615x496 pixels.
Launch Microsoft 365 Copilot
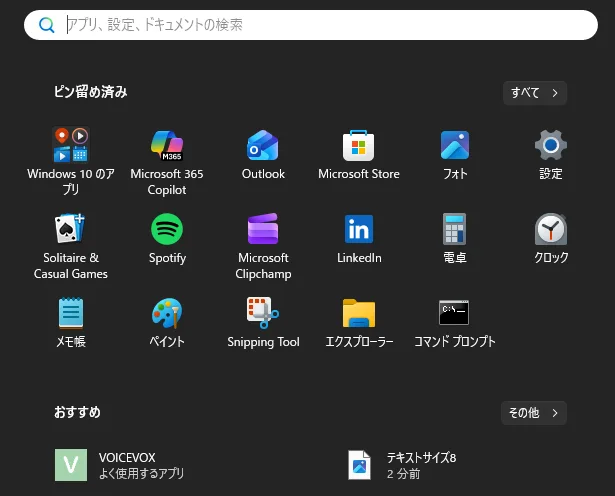click(x=167, y=145)
